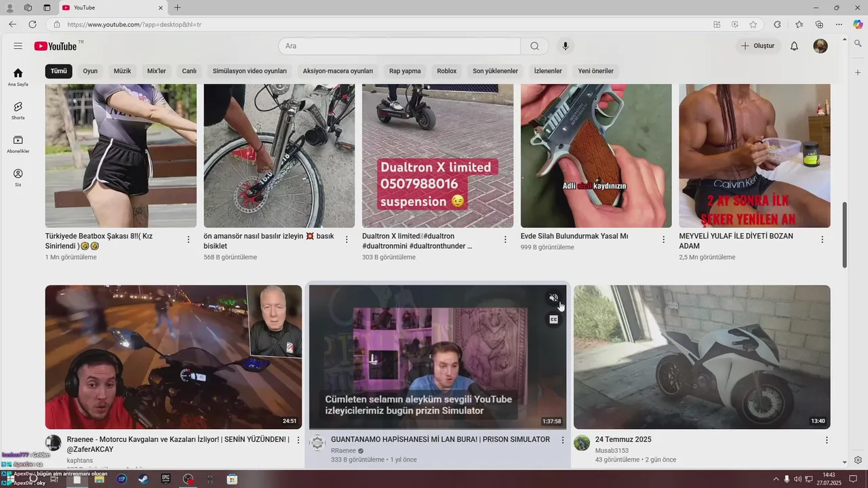This screenshot has width=868, height=488.
Task: Open options for Türkiyede Beatbox Şakası short
Action: tap(189, 239)
